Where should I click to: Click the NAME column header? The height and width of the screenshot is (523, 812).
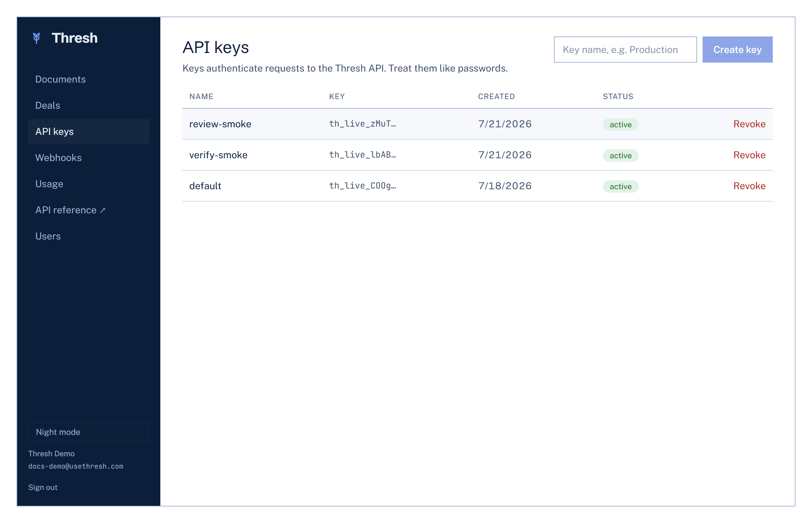tap(201, 96)
